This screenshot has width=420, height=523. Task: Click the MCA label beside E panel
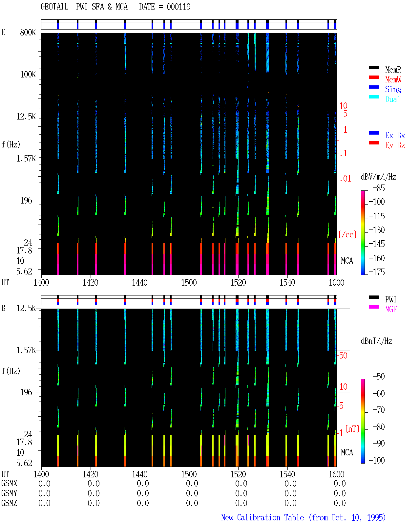click(347, 261)
